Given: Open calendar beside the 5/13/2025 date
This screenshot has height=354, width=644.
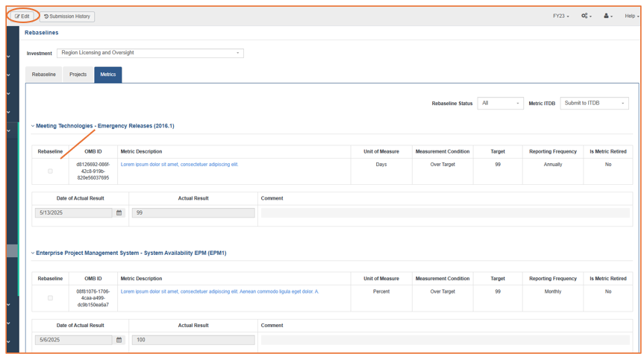Looking at the screenshot, I should coord(119,213).
